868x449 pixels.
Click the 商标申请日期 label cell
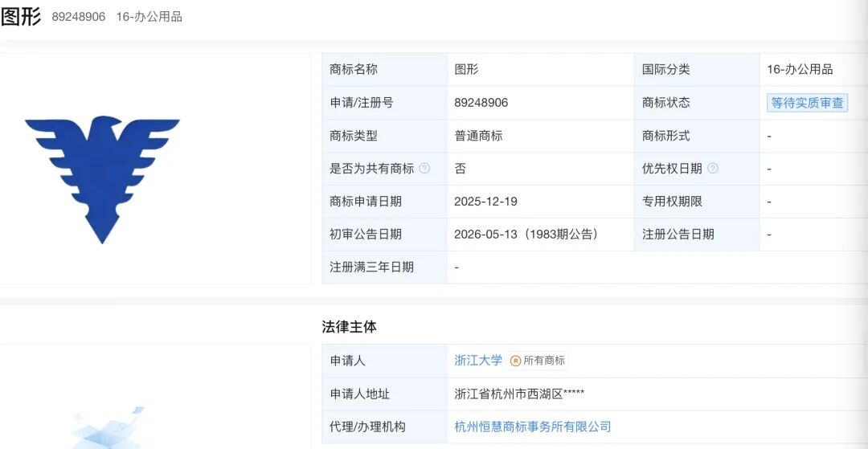[385, 202]
